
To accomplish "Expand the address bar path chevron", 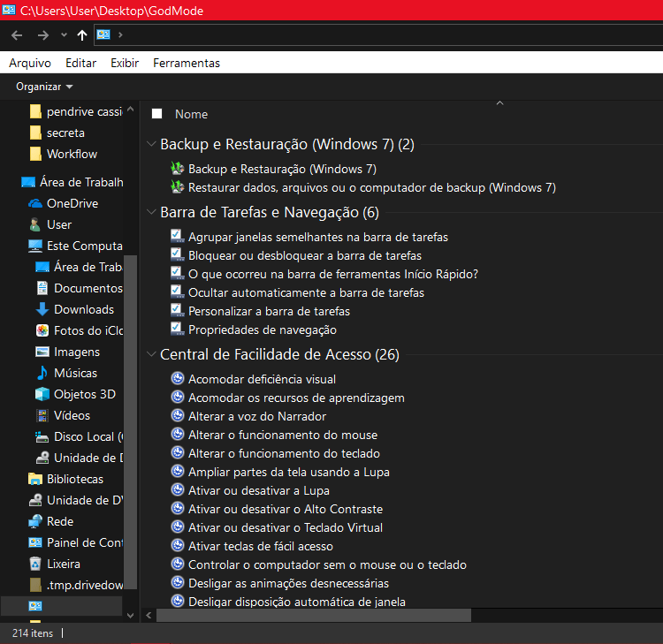I will tap(120, 35).
